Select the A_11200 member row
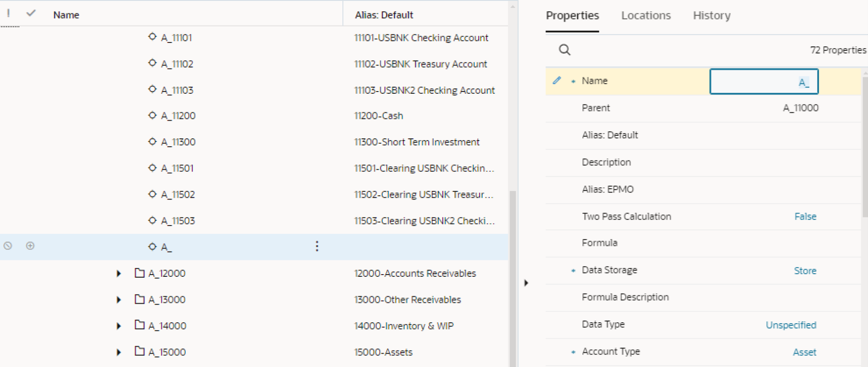Image resolution: width=868 pixels, height=367 pixels. click(254, 116)
